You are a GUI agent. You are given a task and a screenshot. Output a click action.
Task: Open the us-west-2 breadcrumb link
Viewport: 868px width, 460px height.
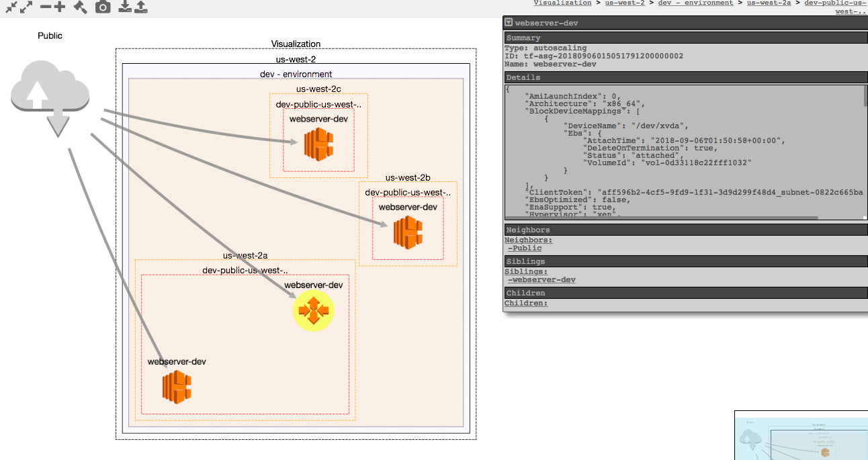click(x=625, y=3)
